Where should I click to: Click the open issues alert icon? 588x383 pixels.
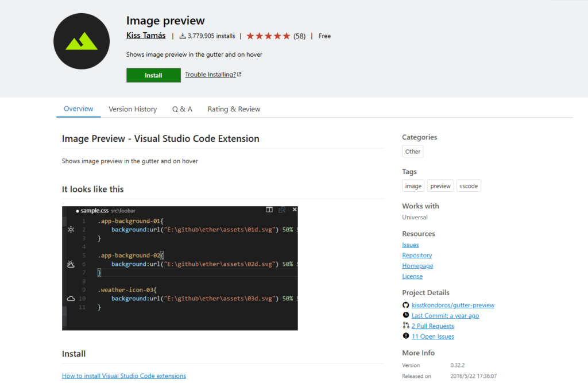(406, 336)
